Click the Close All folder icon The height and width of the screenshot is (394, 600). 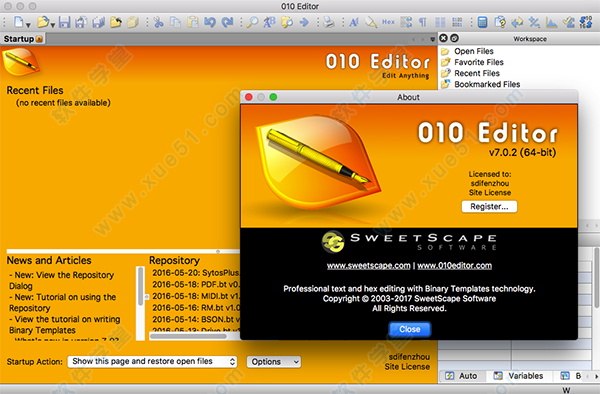click(133, 22)
